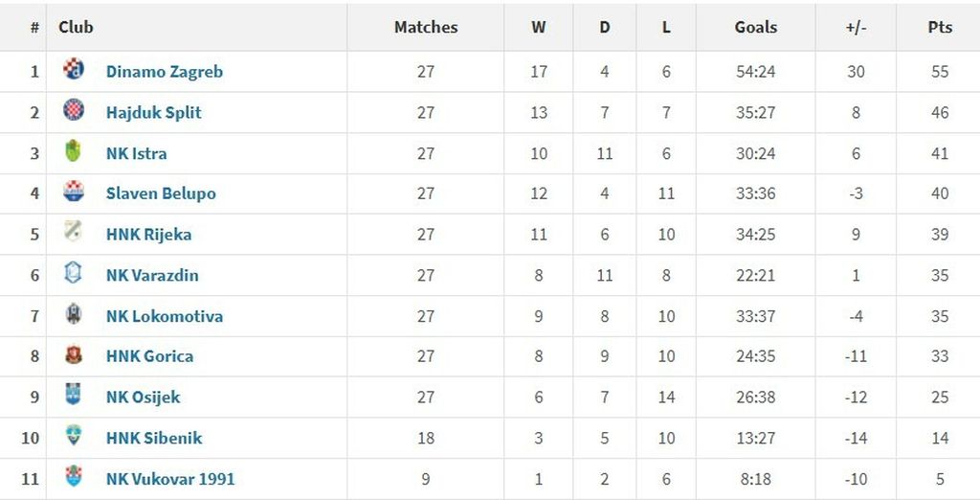Click the Hajduk Split club crest icon
The height and width of the screenshot is (500, 980).
(74, 111)
